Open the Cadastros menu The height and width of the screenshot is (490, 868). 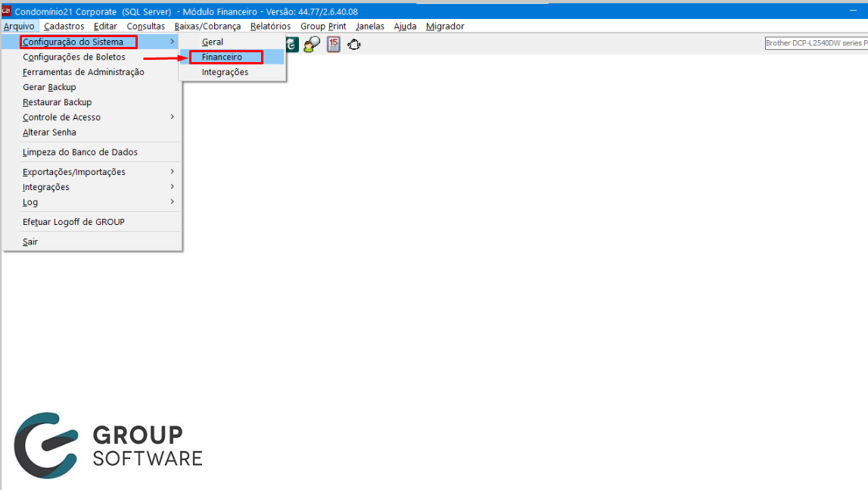(x=64, y=26)
